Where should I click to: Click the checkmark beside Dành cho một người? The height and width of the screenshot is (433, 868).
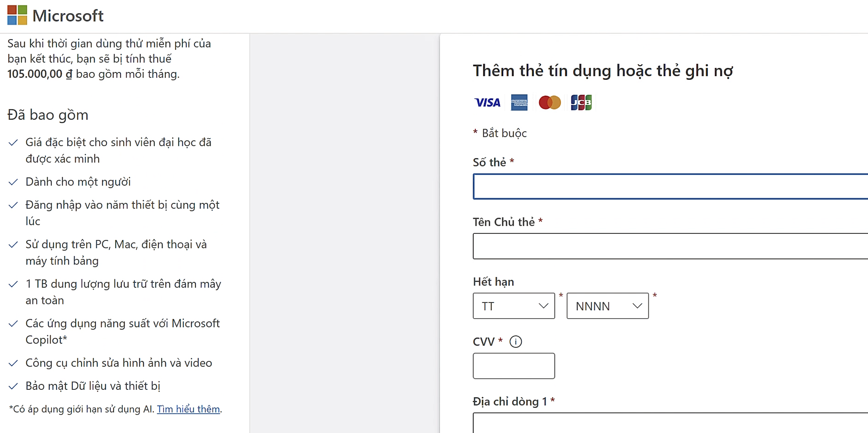pyautogui.click(x=13, y=182)
